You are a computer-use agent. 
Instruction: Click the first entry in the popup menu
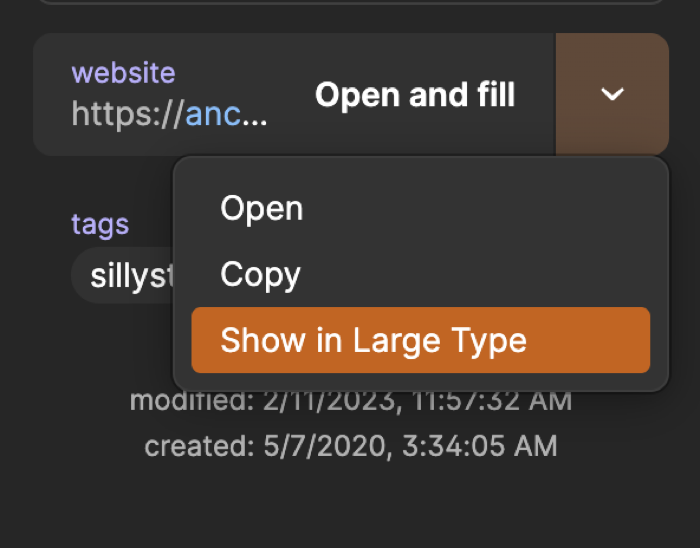(x=262, y=208)
